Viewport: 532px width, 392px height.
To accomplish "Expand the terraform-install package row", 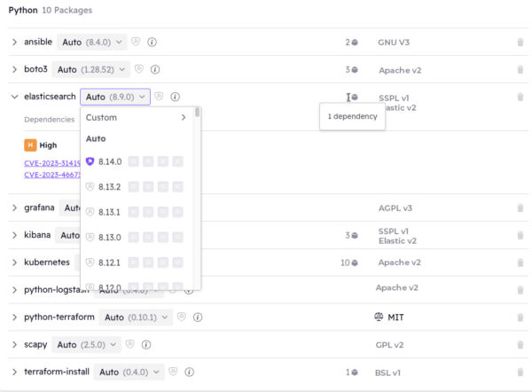I will pyautogui.click(x=14, y=372).
